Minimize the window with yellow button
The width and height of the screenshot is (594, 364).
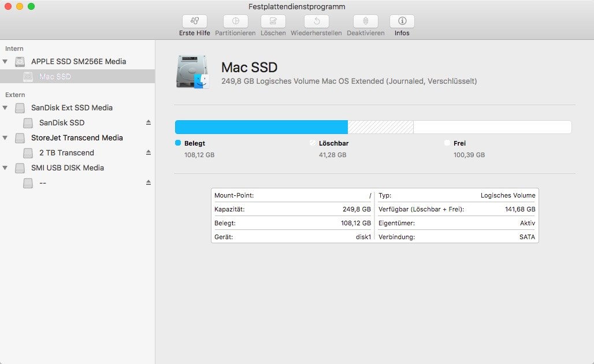point(20,6)
